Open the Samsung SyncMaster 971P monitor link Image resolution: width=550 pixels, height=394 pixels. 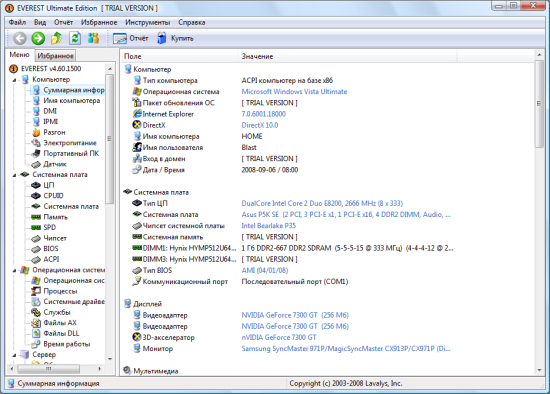346,349
